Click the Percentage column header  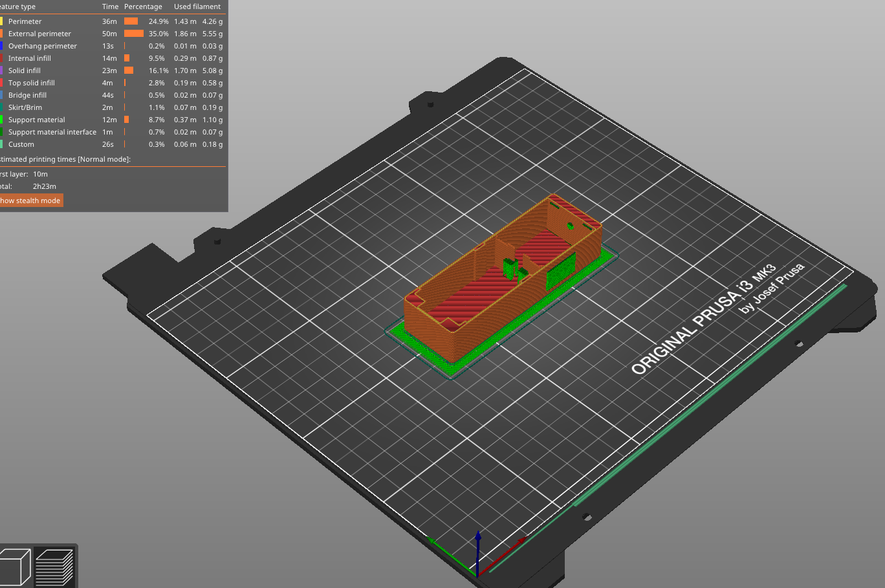[143, 6]
